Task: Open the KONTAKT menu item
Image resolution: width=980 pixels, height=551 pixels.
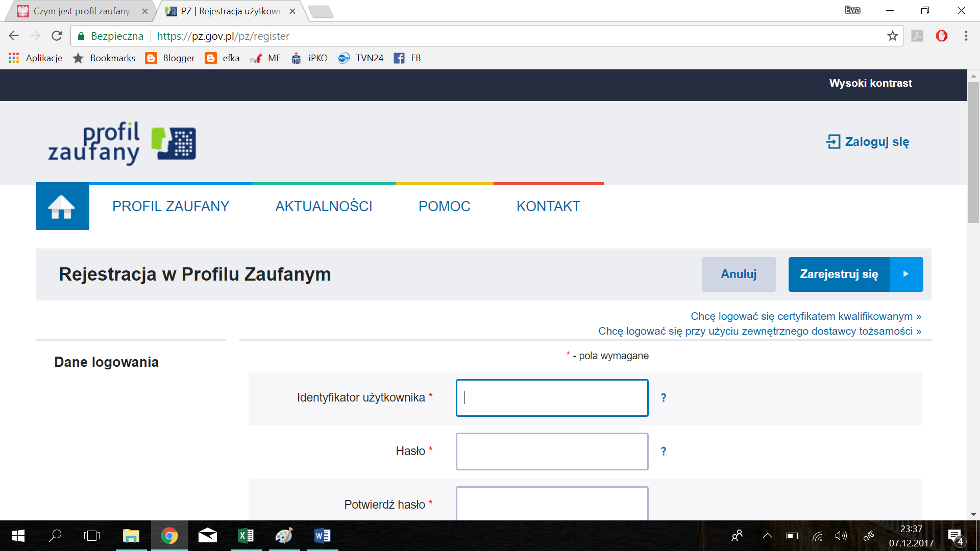Action: (x=548, y=207)
